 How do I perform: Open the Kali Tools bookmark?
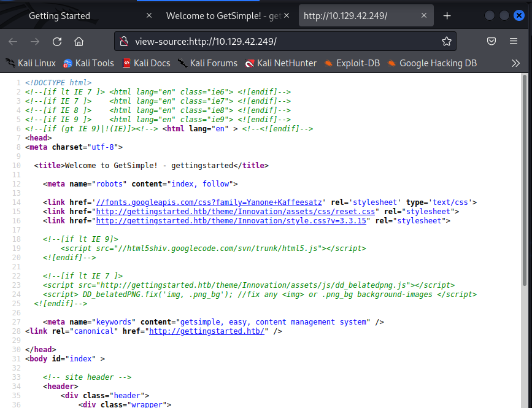[88, 63]
